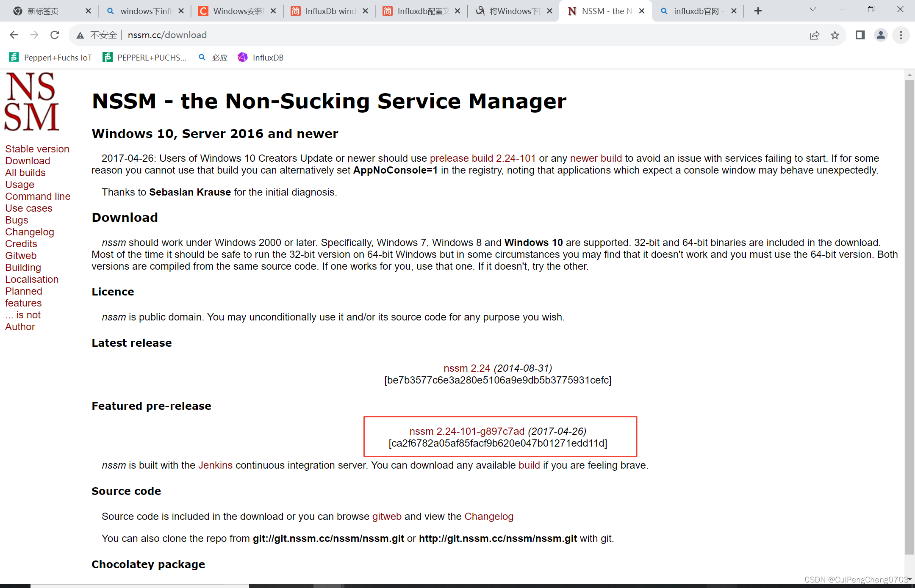Click the newer build link
The image size is (915, 588).
tap(596, 158)
